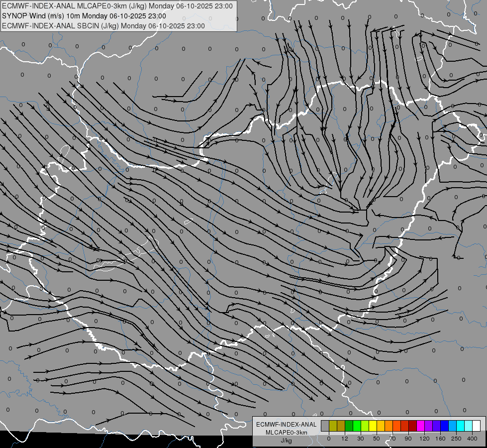Click the legend tick value '50'

[x=377, y=439]
